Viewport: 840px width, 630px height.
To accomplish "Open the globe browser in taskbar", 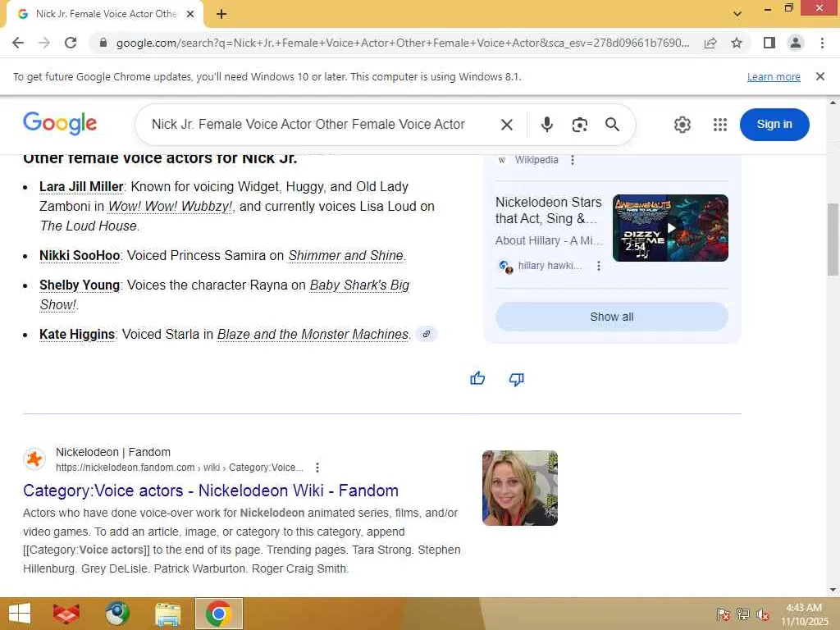I will click(x=116, y=614).
